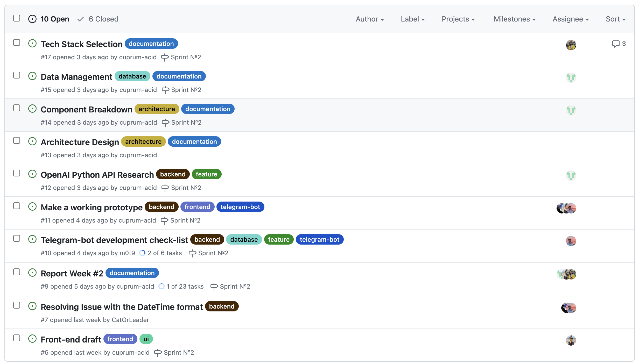Tick the select-all issues checkbox in header
The width and height of the screenshot is (639, 364).
(x=17, y=18)
